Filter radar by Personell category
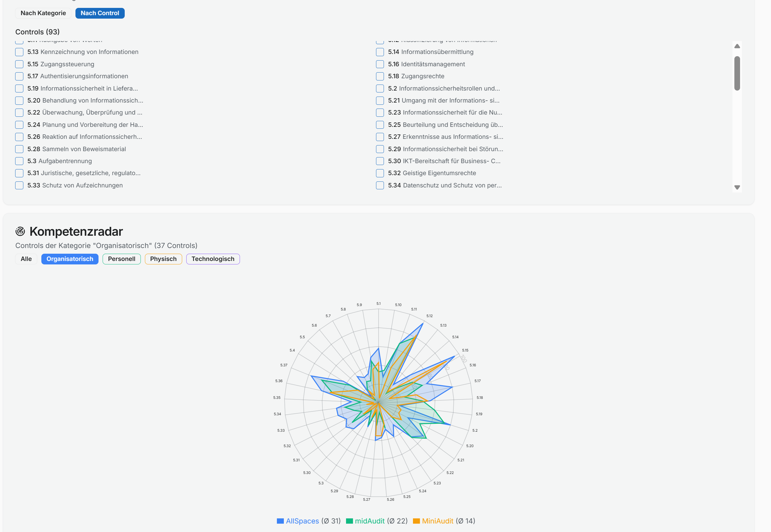Image resolution: width=771 pixels, height=532 pixels. coord(121,259)
